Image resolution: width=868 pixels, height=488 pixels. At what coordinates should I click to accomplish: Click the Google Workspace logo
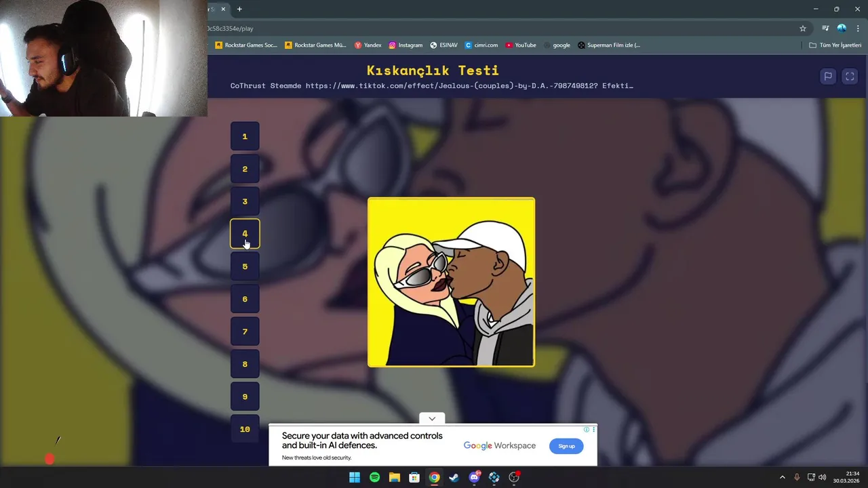tap(500, 445)
